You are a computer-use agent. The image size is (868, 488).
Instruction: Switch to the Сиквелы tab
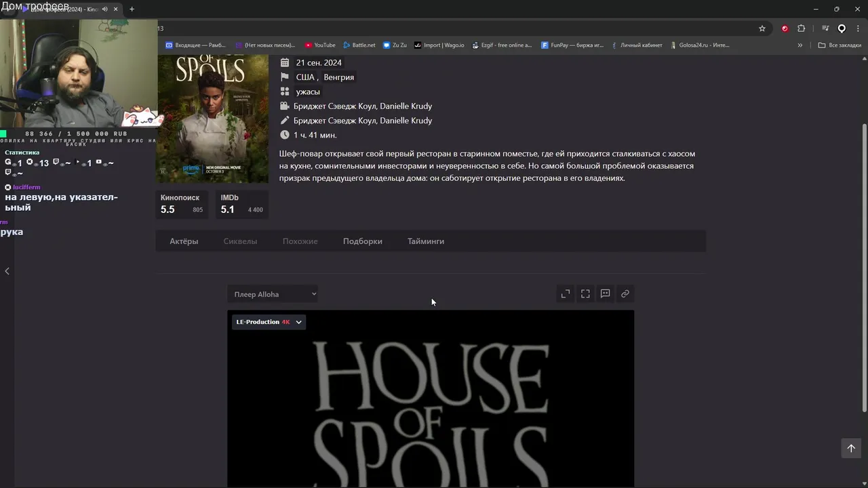pos(240,241)
